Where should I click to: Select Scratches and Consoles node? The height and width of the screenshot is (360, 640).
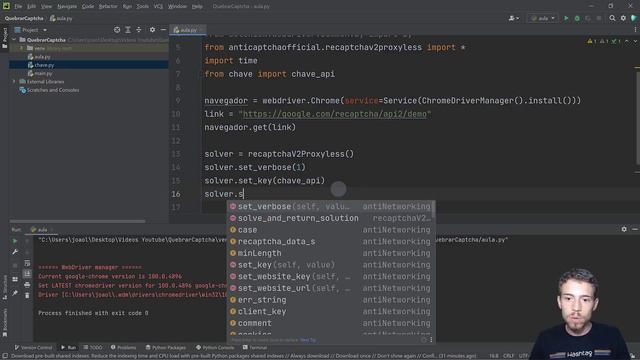[x=49, y=90]
